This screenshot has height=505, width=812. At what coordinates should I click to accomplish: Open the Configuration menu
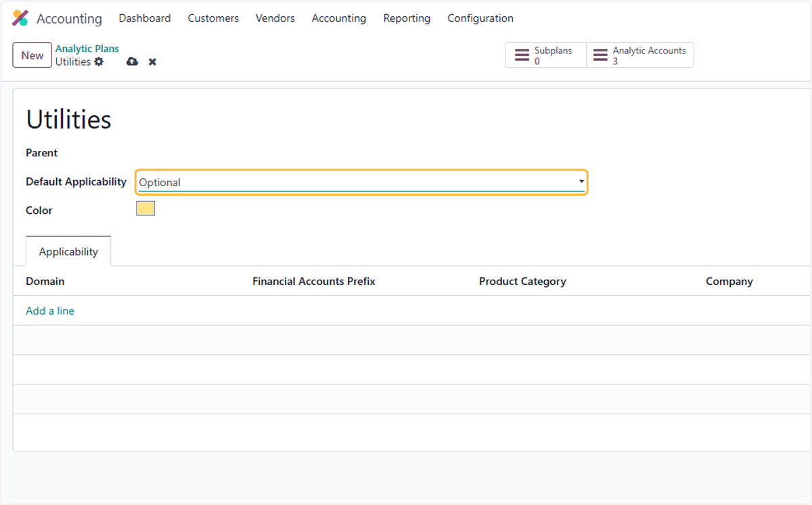point(480,18)
